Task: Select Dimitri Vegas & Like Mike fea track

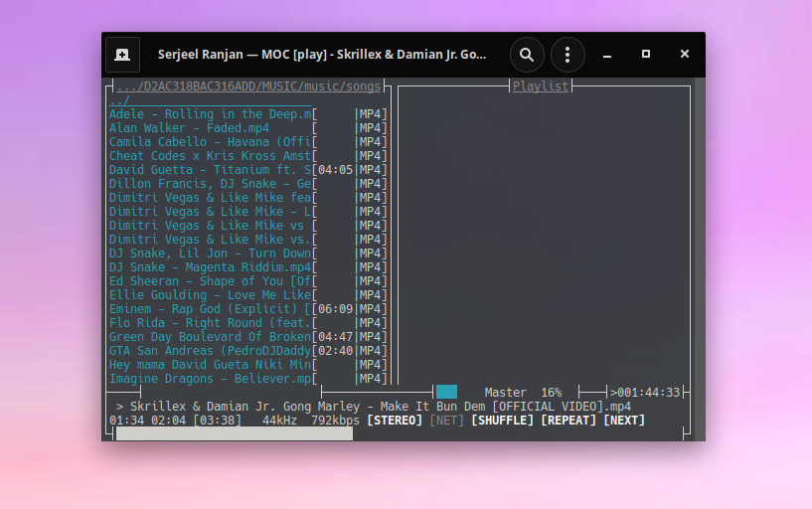Action: click(211, 198)
